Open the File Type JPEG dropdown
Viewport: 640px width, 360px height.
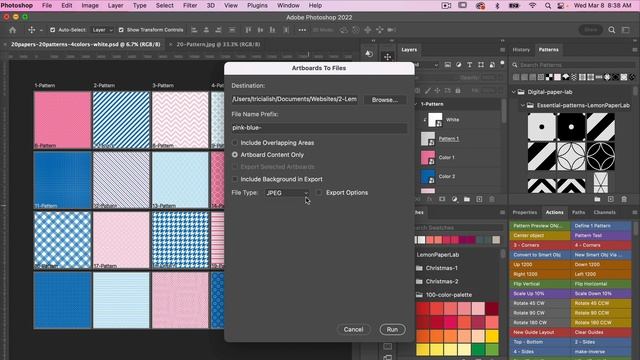tap(287, 193)
